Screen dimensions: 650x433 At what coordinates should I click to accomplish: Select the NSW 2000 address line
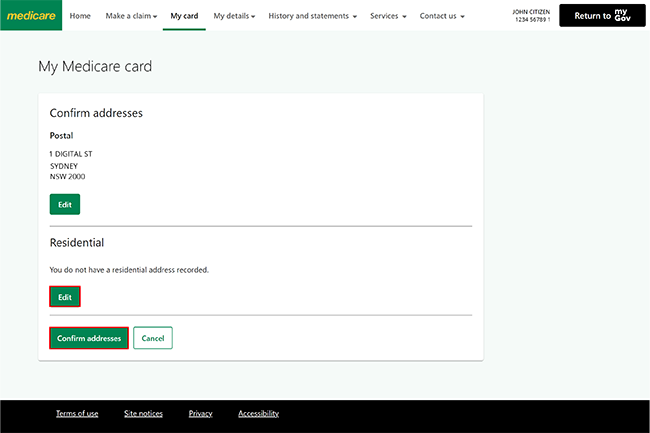(x=68, y=177)
